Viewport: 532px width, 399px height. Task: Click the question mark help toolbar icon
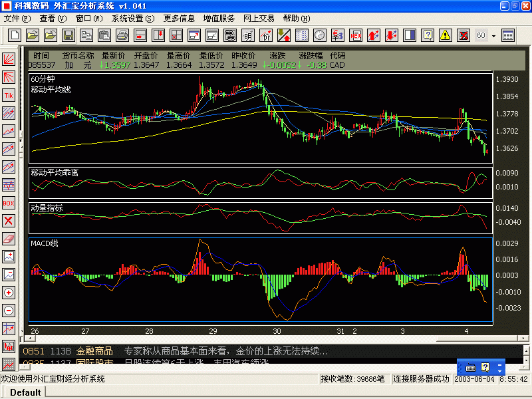pyautogui.click(x=428, y=35)
